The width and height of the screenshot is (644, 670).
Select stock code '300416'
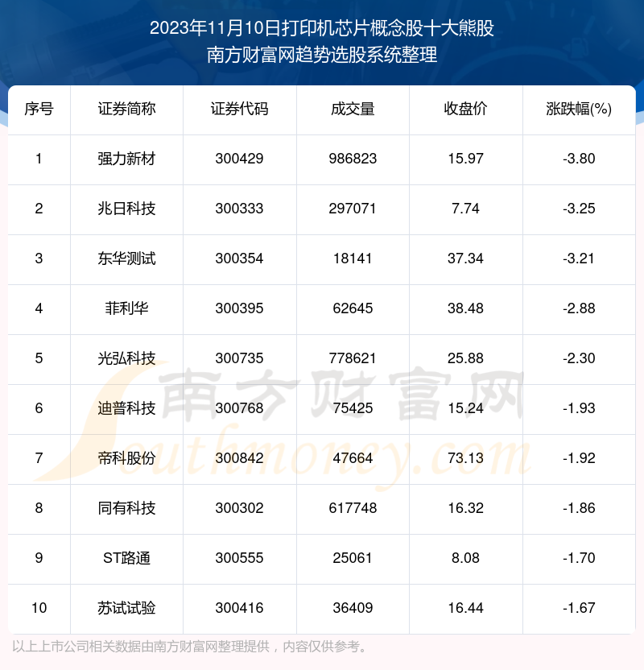click(239, 609)
